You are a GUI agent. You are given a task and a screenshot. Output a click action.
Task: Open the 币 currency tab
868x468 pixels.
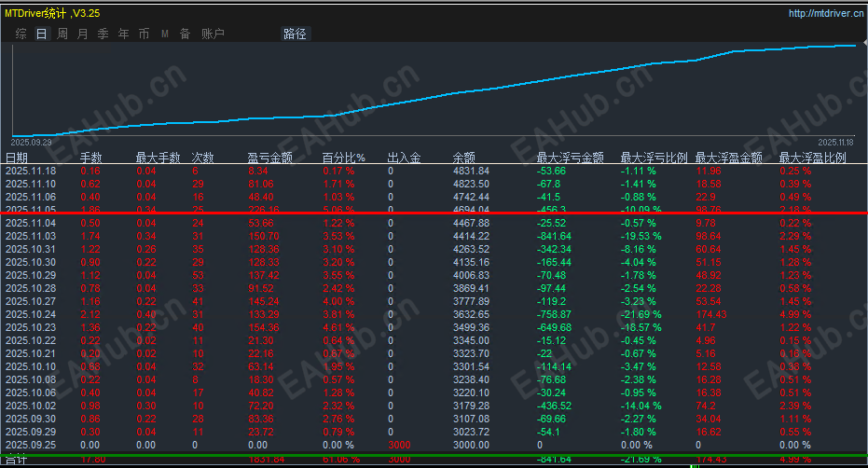(144, 34)
